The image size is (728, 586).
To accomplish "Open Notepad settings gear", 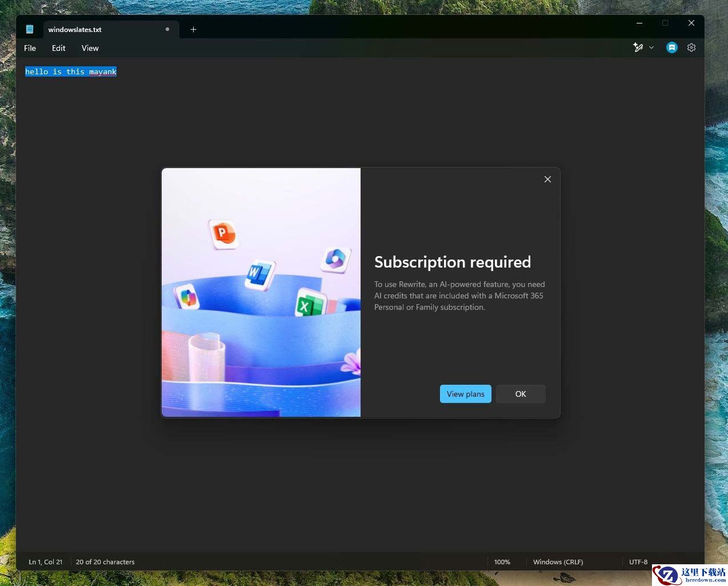I will pos(691,47).
